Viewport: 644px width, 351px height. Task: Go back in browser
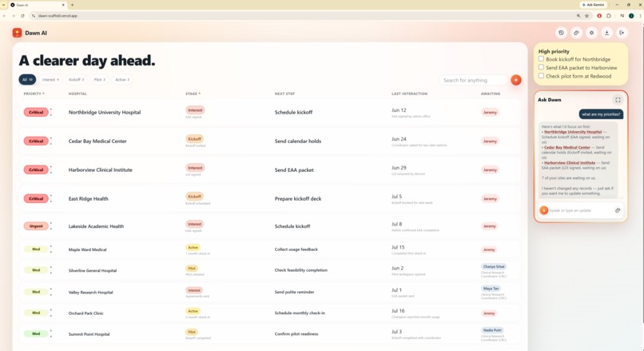pyautogui.click(x=5, y=16)
